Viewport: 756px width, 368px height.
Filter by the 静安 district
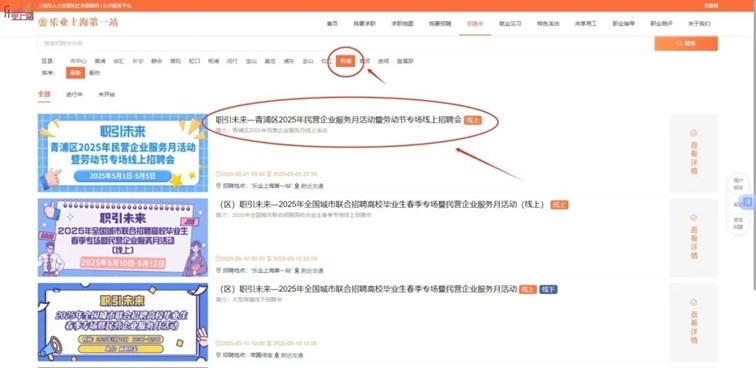[157, 61]
